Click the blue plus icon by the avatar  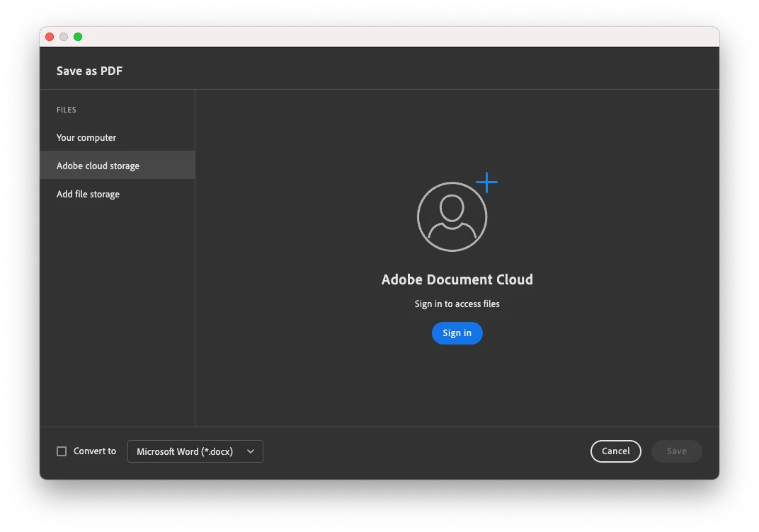click(x=486, y=183)
